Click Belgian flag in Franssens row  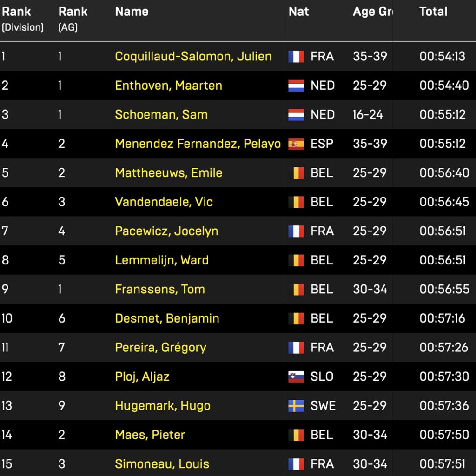[296, 289]
